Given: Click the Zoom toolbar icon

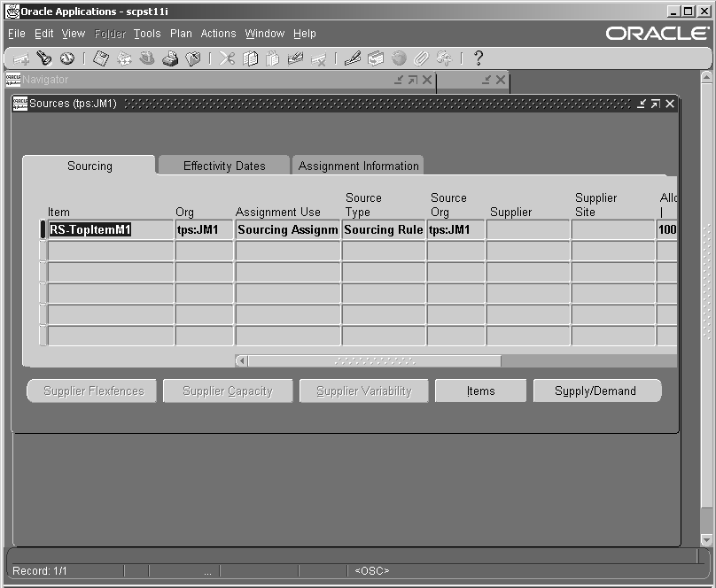Looking at the screenshot, I should tap(376, 58).
